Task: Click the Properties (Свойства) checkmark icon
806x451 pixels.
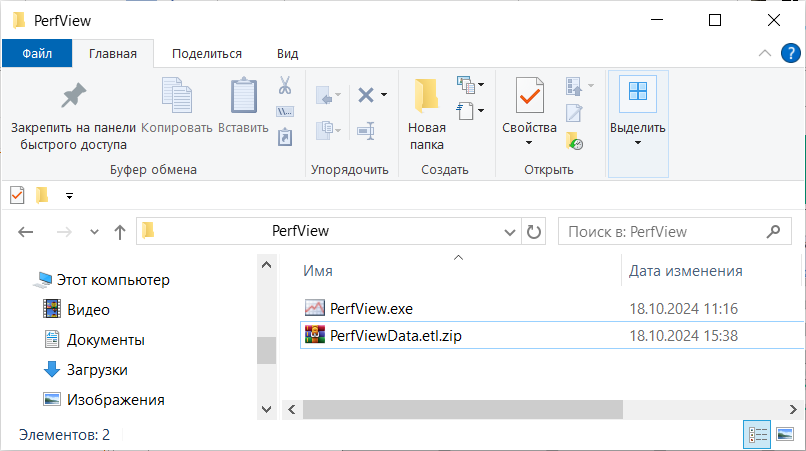Action: [529, 98]
